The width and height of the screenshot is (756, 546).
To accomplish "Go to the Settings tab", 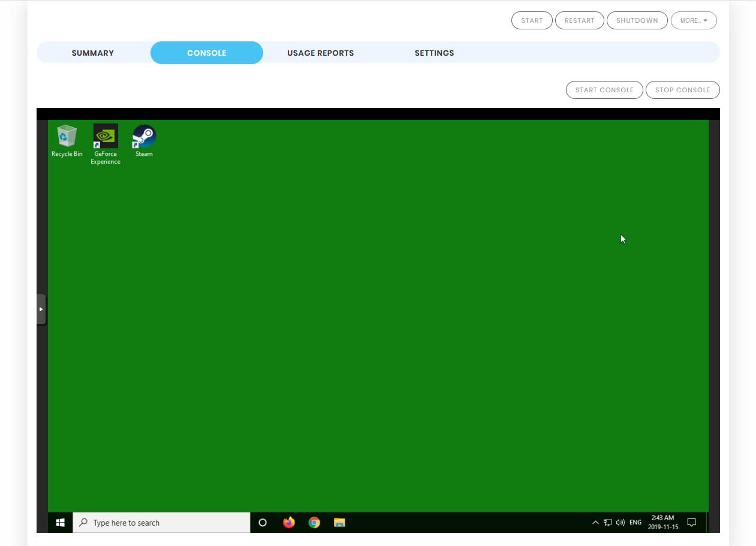I will (435, 53).
